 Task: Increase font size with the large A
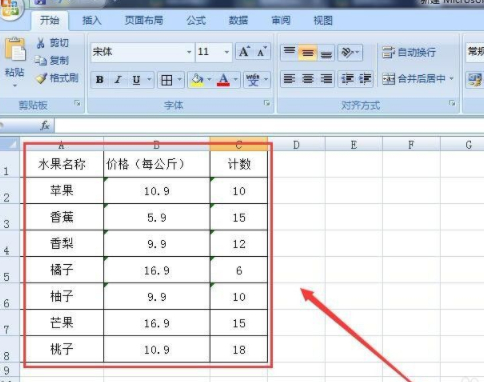pyautogui.click(x=244, y=52)
